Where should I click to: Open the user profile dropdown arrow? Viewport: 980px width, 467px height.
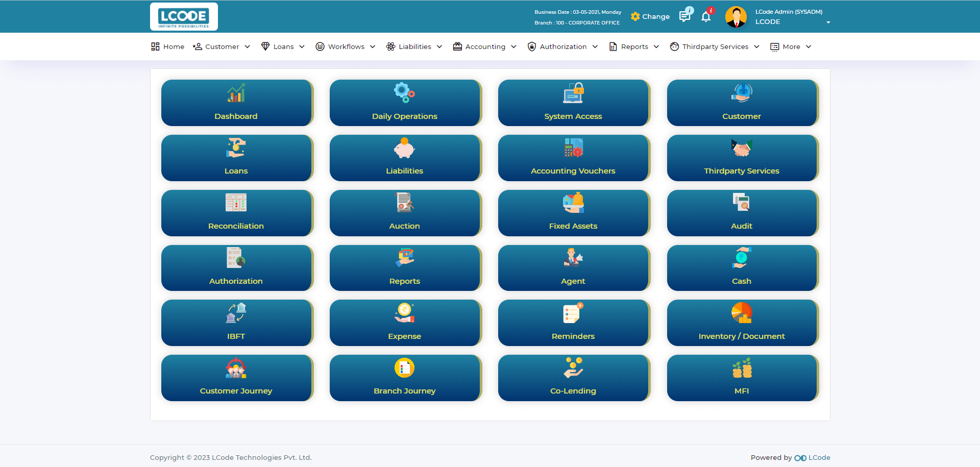click(828, 22)
